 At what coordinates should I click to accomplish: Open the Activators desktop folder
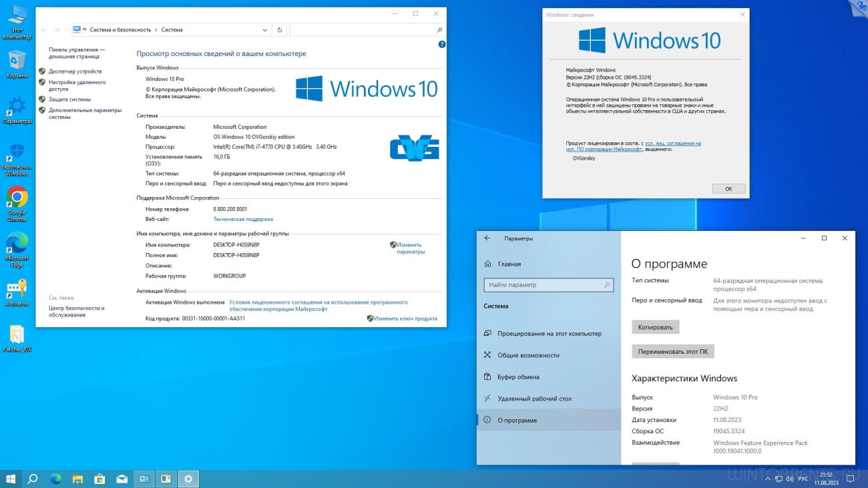pyautogui.click(x=17, y=292)
